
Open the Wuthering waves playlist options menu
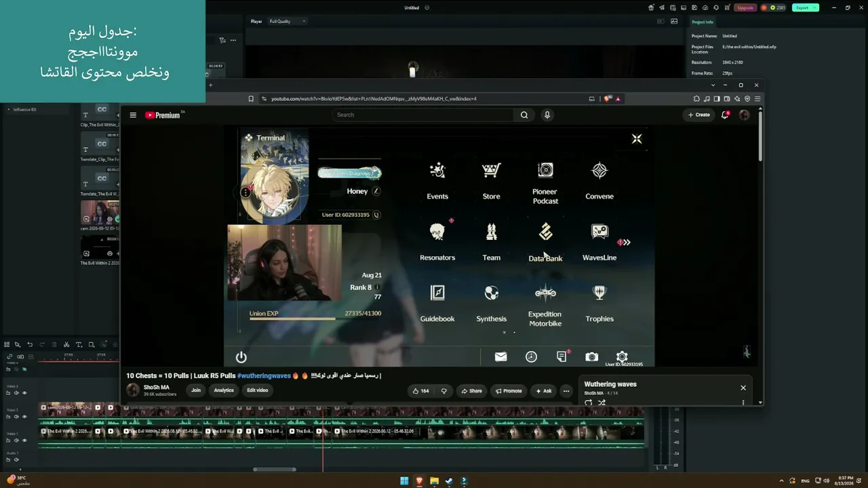point(743,403)
